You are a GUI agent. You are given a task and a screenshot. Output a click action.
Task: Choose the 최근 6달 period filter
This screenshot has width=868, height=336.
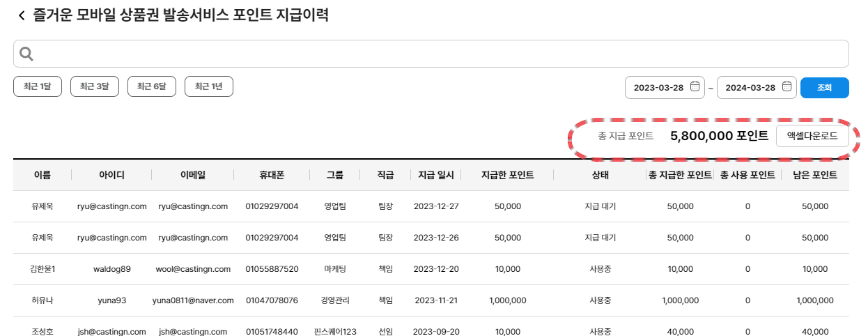[151, 86]
